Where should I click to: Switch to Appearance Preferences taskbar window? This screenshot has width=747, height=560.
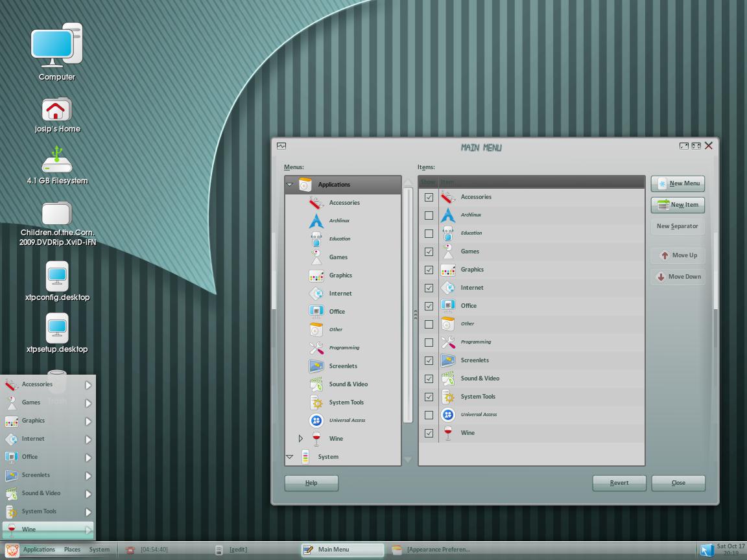tap(431, 550)
